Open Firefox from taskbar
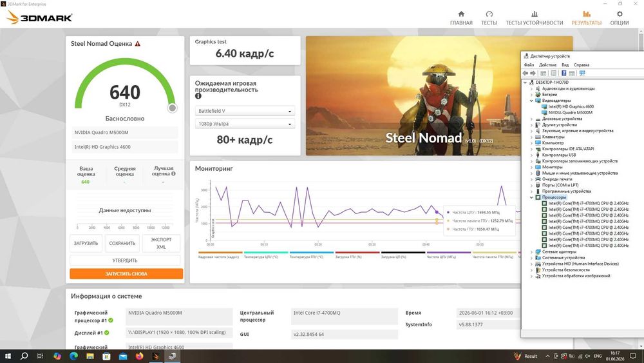644x363 pixels. [139, 356]
